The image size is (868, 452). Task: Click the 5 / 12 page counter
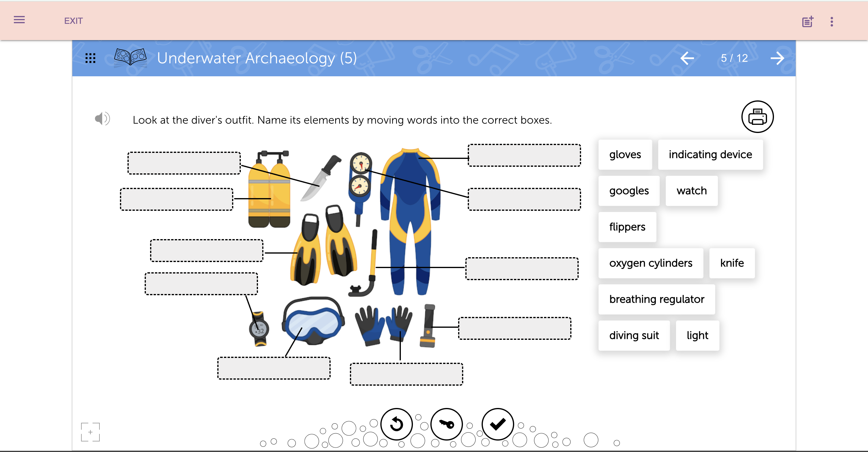coord(734,58)
